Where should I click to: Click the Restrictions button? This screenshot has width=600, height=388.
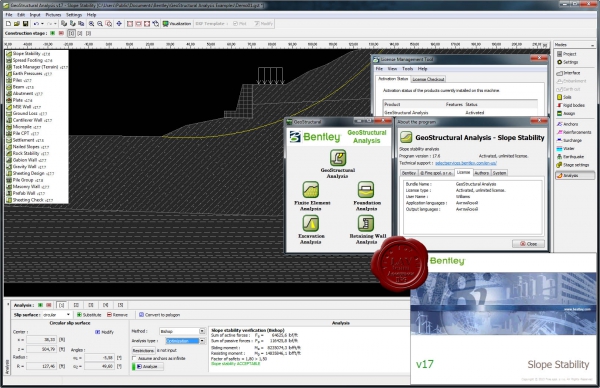[x=143, y=351]
